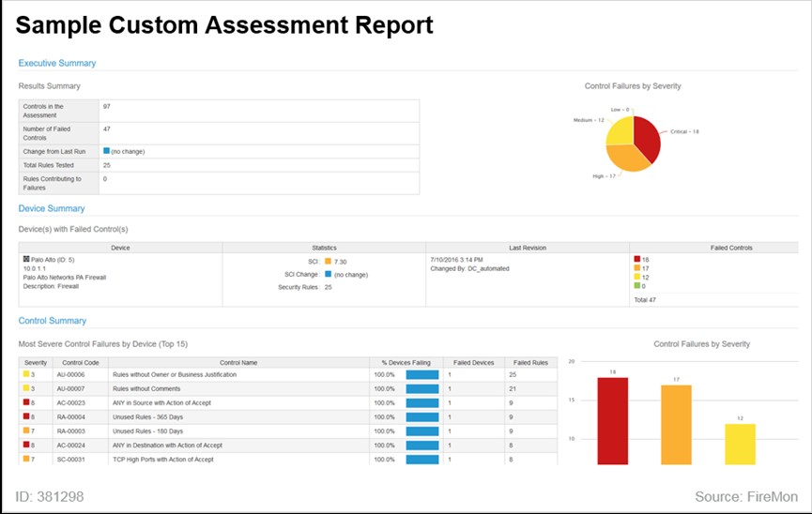Screen dimensions: 812x514
Task: Click the Palo Alto device icon
Action: pos(24,258)
